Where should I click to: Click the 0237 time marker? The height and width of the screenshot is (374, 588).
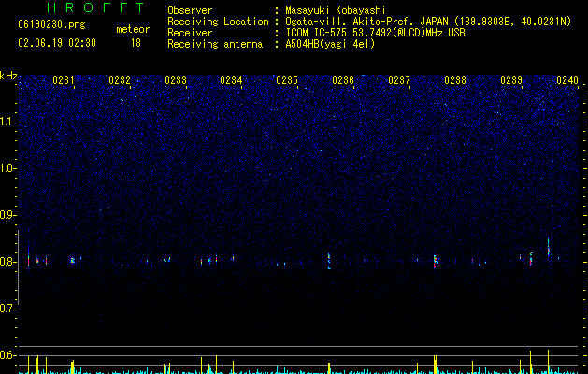[x=399, y=80]
